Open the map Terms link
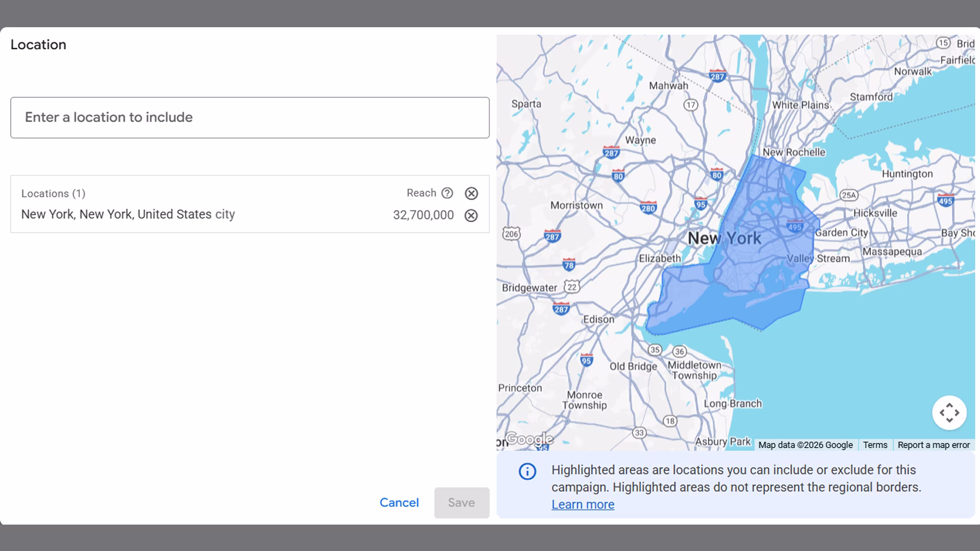Screen dimensions: 980x551 [x=875, y=445]
